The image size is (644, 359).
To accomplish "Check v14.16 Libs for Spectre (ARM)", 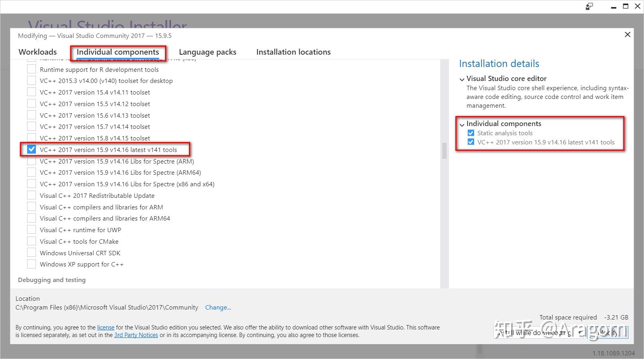I will pos(32,161).
